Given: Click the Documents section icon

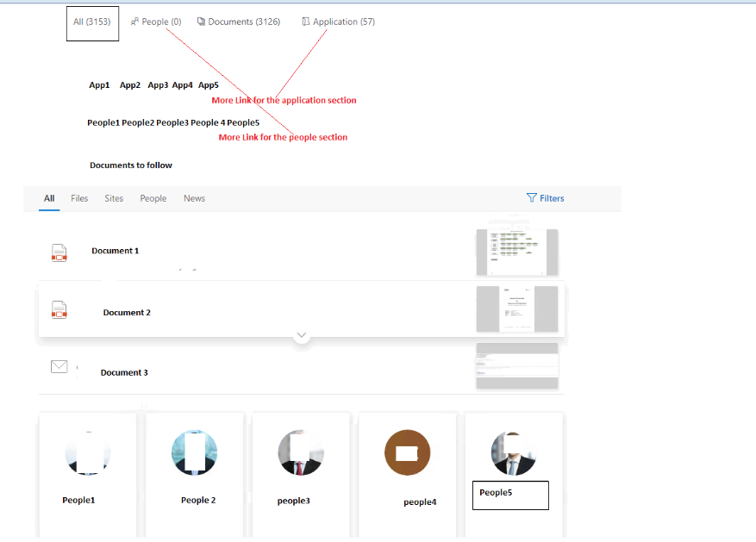Looking at the screenshot, I should (200, 21).
